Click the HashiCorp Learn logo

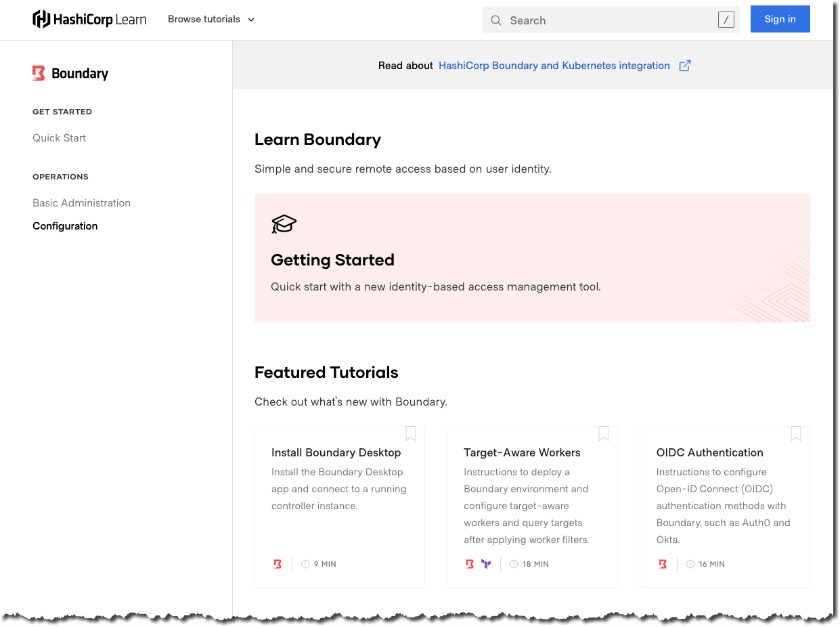(x=89, y=19)
